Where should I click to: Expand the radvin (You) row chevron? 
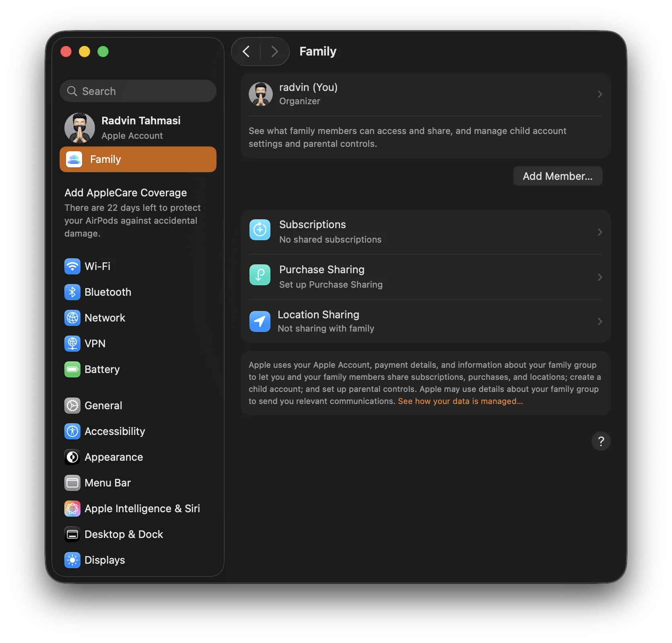click(x=600, y=94)
